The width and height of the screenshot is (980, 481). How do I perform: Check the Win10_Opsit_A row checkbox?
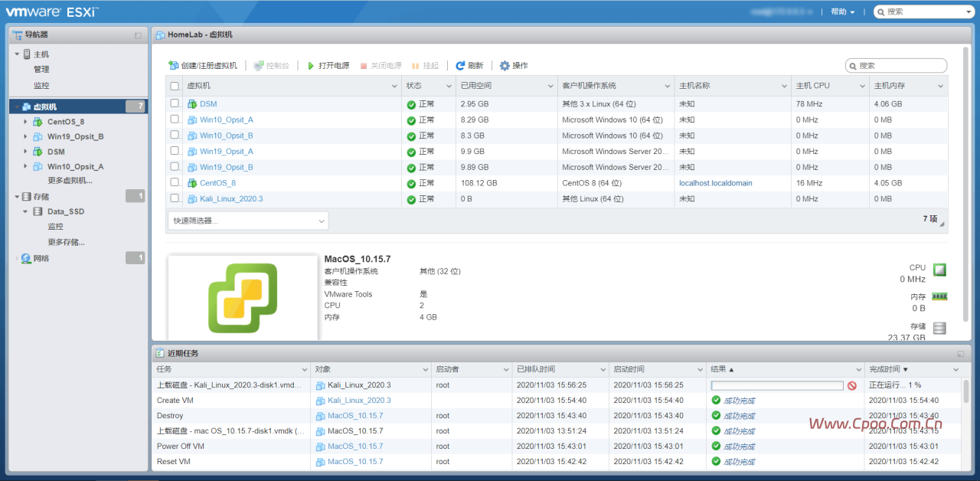click(175, 119)
